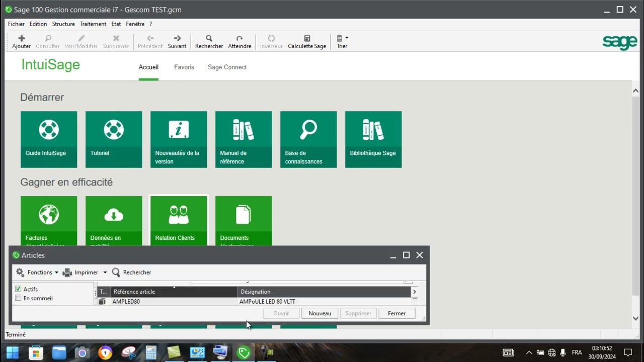Click the Ajouter plus icon
644x362 pixels.
[x=21, y=38]
